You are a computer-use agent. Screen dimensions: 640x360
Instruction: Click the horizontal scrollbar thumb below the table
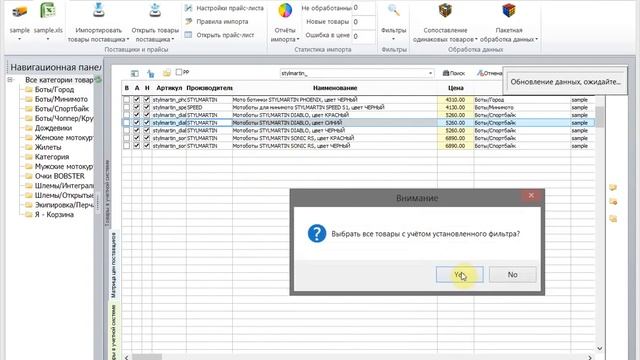147,357
